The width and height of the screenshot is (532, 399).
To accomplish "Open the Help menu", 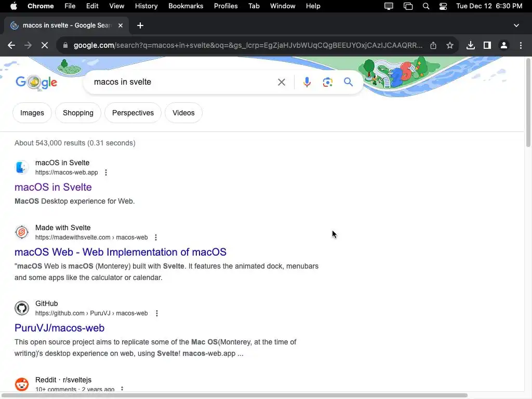I will [313, 6].
